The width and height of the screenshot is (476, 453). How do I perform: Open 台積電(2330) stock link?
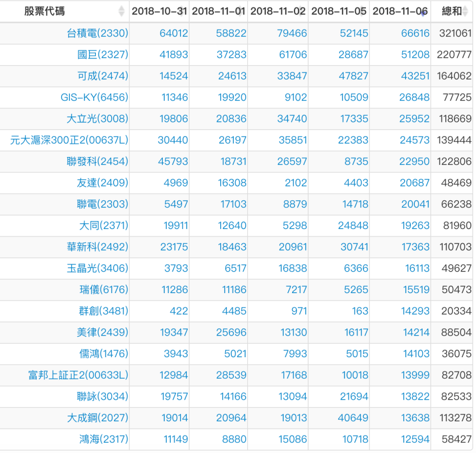tap(98, 33)
